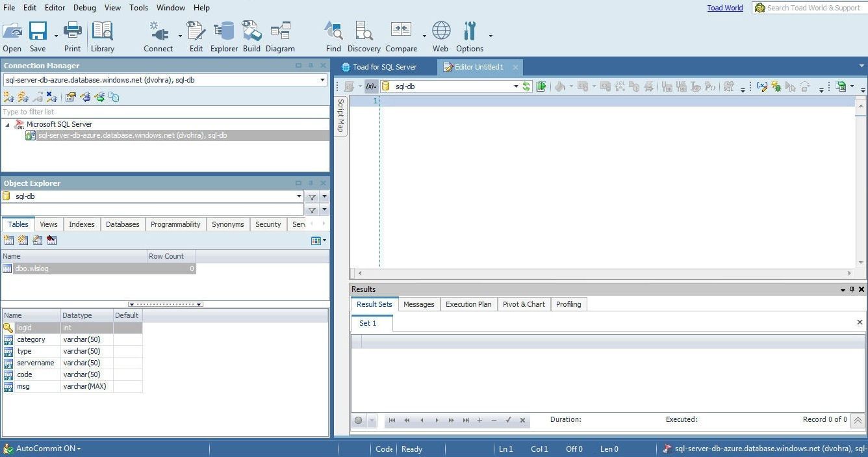Switch to the Views tab

49,224
